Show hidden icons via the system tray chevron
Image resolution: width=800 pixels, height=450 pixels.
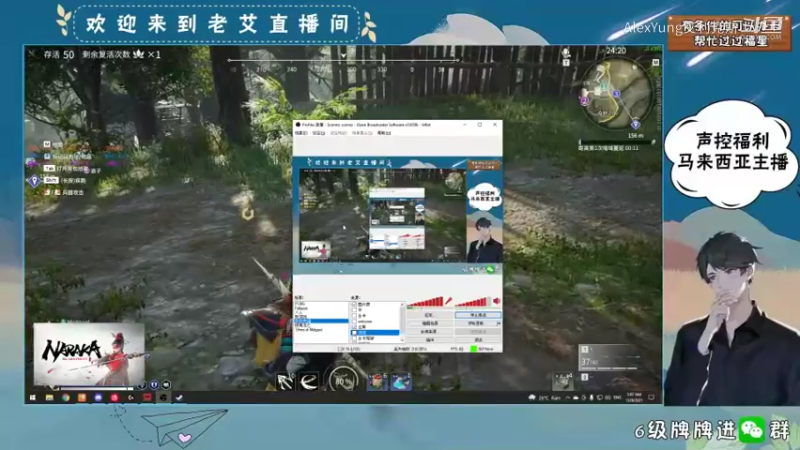click(x=568, y=397)
